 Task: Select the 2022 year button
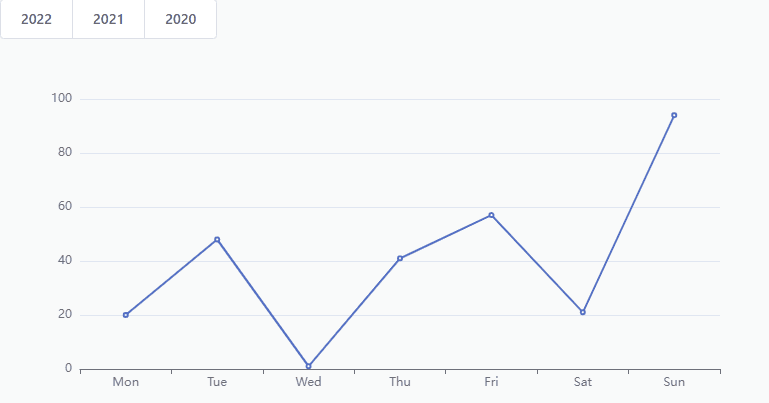pos(36,19)
